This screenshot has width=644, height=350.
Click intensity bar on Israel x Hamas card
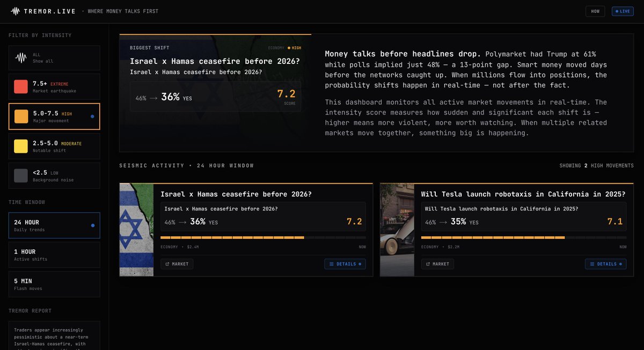(x=263, y=237)
